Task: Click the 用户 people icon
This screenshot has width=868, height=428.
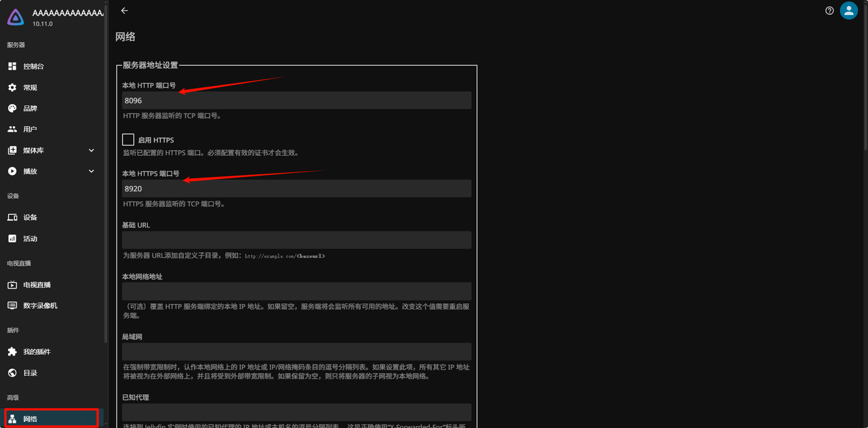Action: [x=12, y=130]
